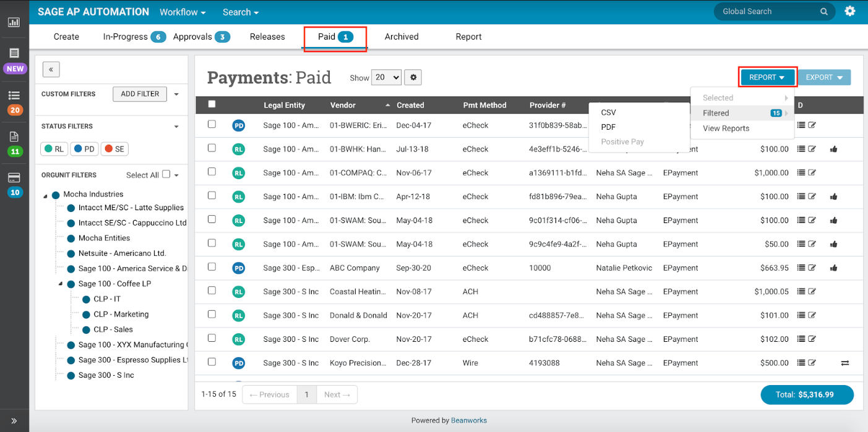
Task: Click edit icon on Dover Corp. row
Action: coord(812,339)
